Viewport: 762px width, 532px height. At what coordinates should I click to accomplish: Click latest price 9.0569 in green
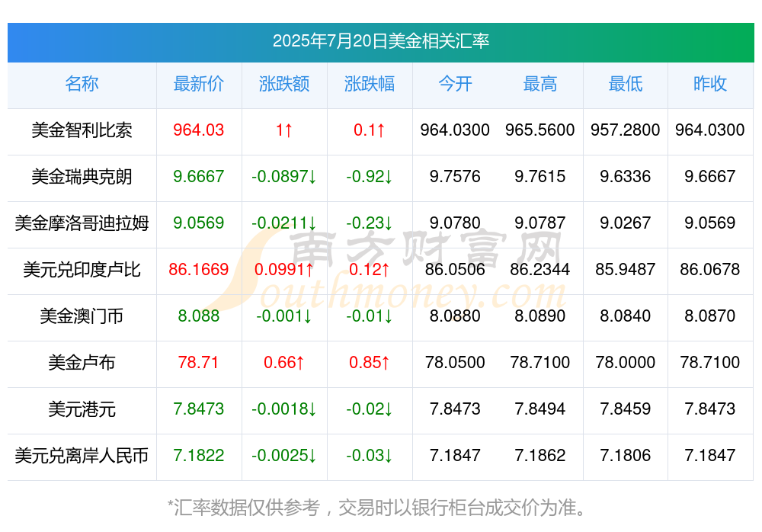click(199, 223)
